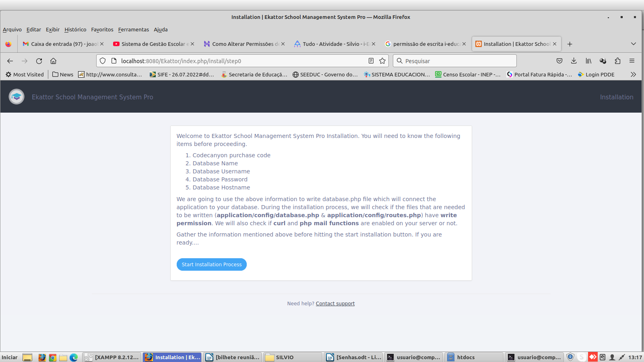Bookmark this page with the star icon
Screen dimensions: 644x362
pyautogui.click(x=382, y=61)
